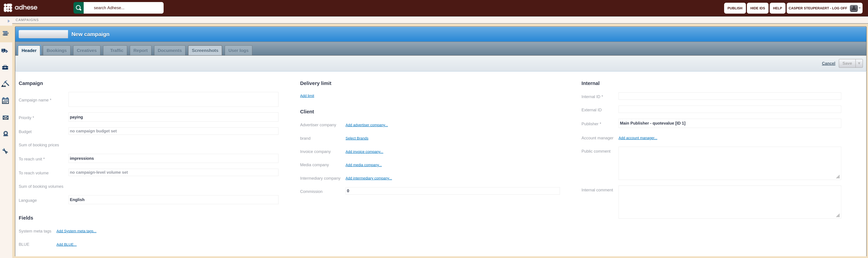Open the campaigns list icon in sidebar
The width and height of the screenshot is (868, 258).
5,33
